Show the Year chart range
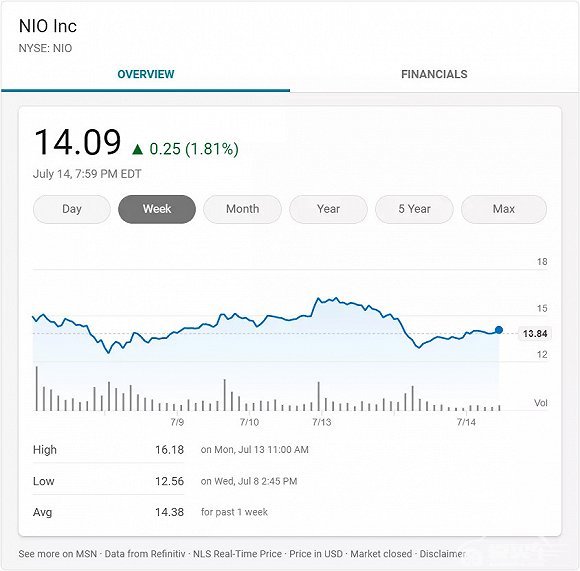580x571 pixels. coord(328,209)
